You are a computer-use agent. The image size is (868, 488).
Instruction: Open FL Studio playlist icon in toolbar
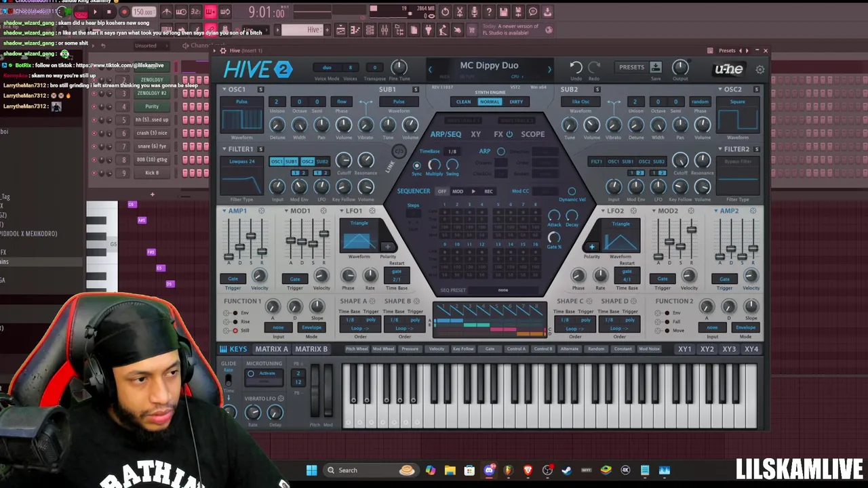pos(340,30)
